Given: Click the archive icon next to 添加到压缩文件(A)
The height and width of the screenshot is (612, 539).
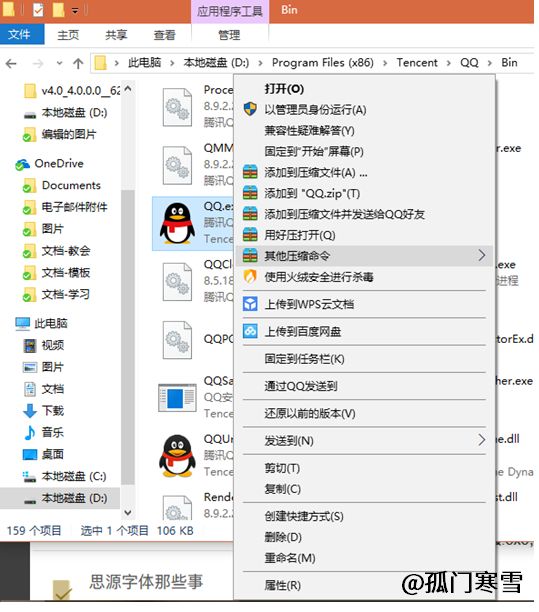Looking at the screenshot, I should point(250,172).
